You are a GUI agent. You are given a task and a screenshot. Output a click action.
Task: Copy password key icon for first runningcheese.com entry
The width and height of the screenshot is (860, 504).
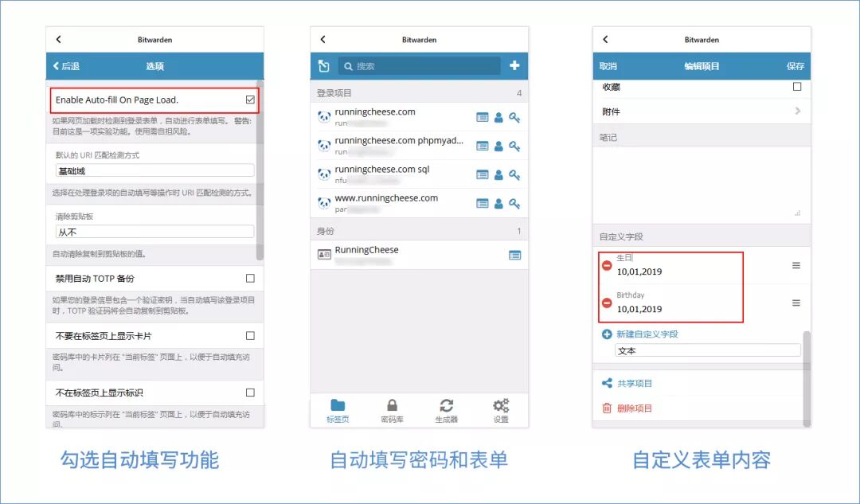514,117
